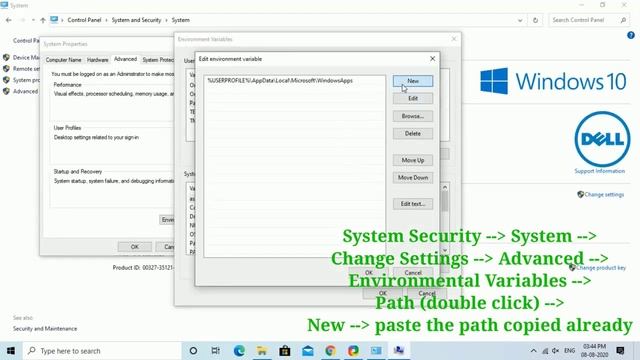The height and width of the screenshot is (360, 640).
Task: Open System Protection tab in System Properties
Action: (158, 60)
